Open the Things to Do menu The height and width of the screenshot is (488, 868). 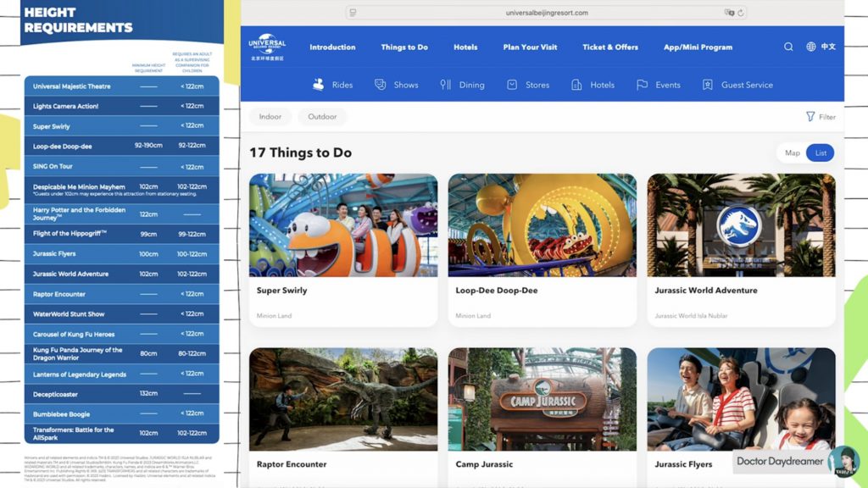[x=404, y=47]
